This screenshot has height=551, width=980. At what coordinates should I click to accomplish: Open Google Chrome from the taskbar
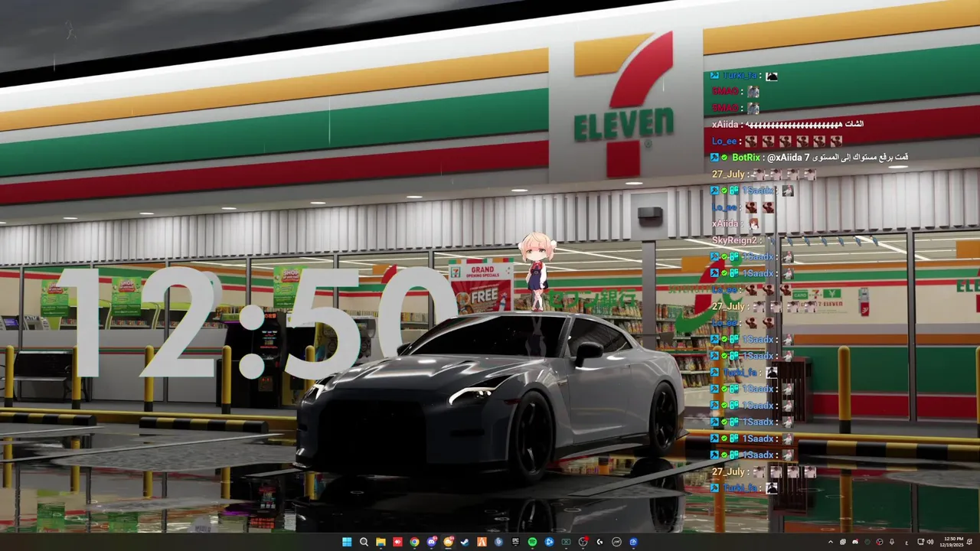pyautogui.click(x=414, y=542)
